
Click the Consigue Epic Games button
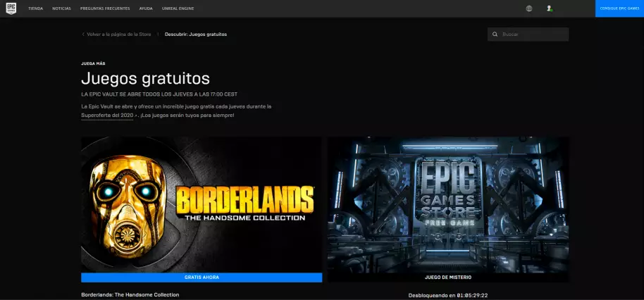(x=619, y=8)
